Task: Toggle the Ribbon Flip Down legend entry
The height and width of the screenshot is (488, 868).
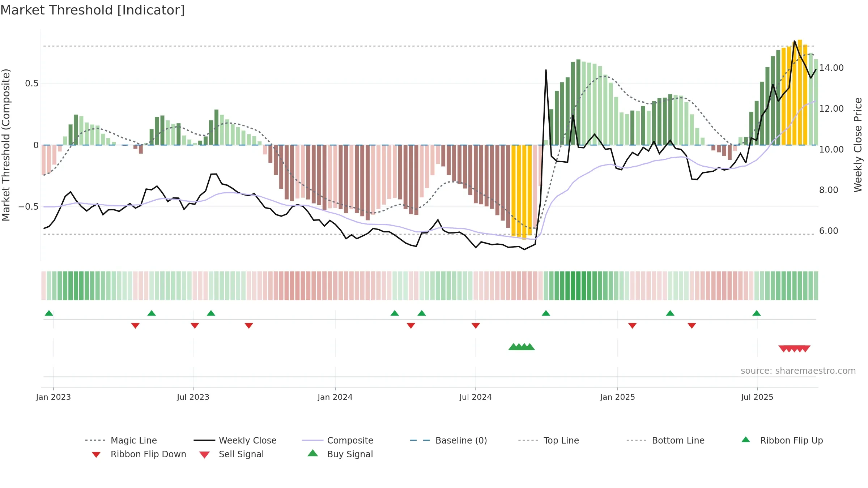Action: coord(139,454)
